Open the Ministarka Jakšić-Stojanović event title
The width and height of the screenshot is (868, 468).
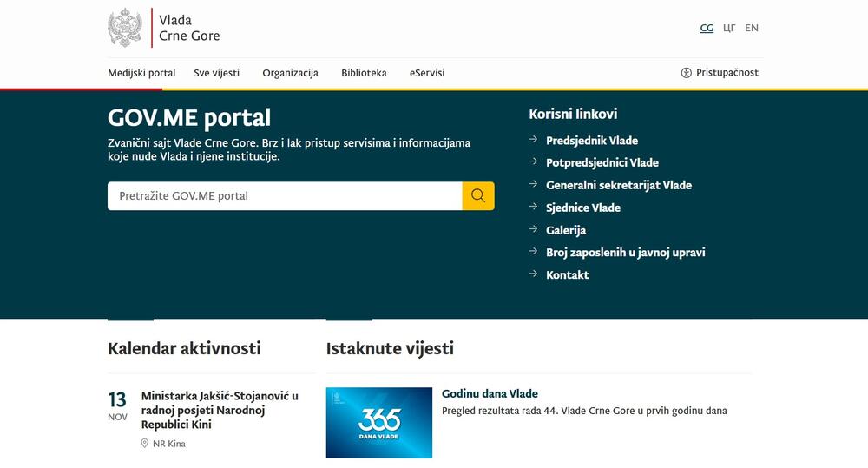pyautogui.click(x=220, y=410)
